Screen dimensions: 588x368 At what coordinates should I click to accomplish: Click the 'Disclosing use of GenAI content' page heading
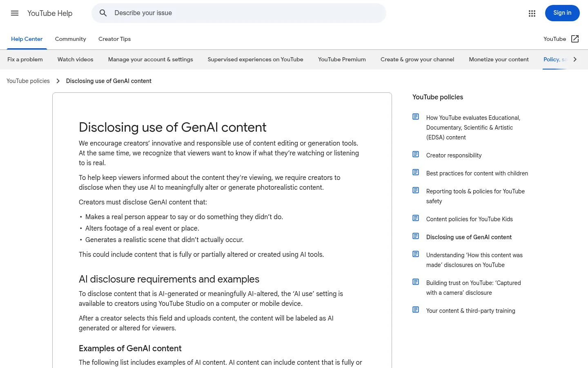(x=173, y=127)
